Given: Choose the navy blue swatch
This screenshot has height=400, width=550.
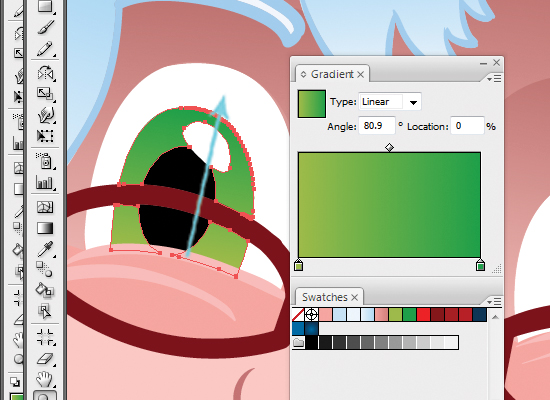Looking at the screenshot, I should [480, 315].
